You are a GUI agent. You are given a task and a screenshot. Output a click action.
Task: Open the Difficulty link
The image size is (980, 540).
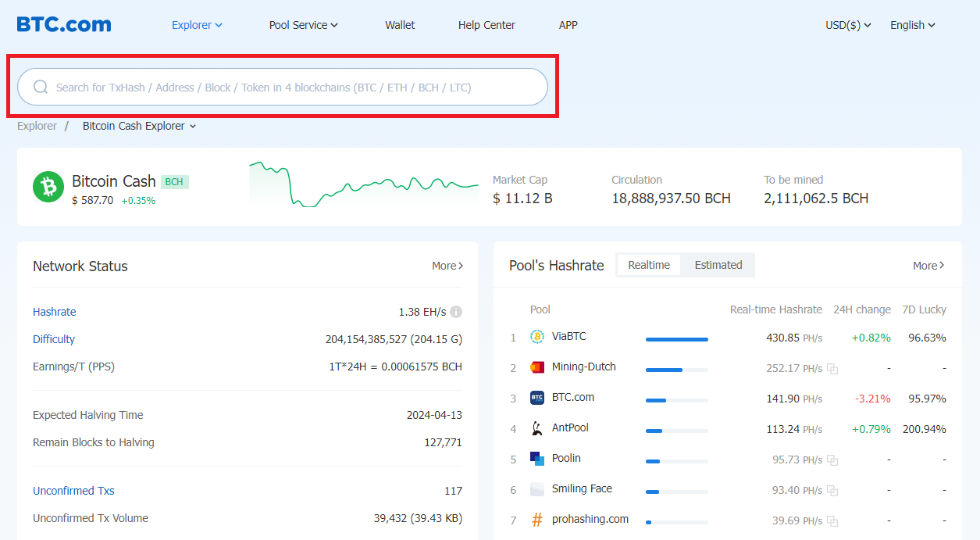coord(54,339)
